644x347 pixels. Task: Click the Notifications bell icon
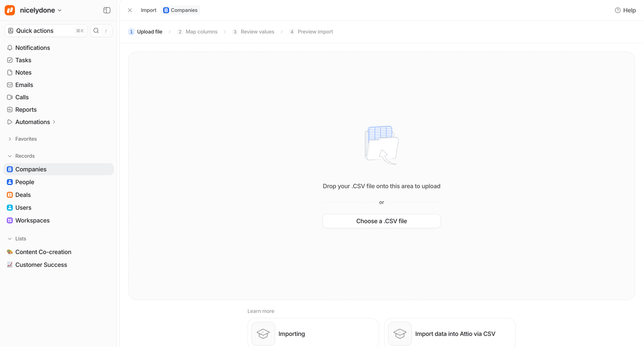[x=10, y=48]
